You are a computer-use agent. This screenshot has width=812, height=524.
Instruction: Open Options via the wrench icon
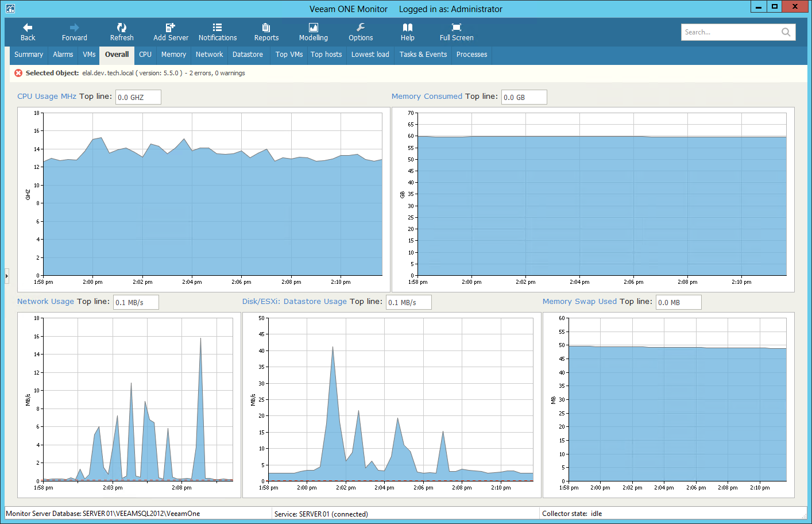pos(361,27)
